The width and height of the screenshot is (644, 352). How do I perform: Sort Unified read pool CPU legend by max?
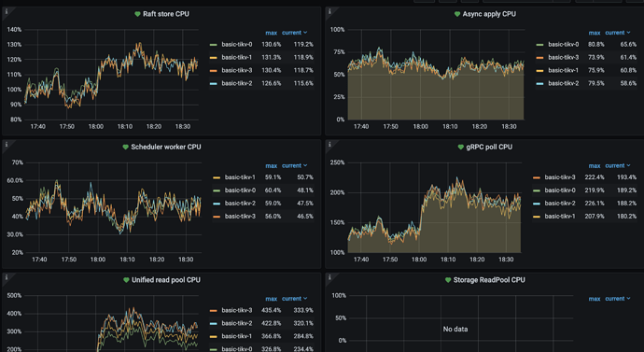271,299
